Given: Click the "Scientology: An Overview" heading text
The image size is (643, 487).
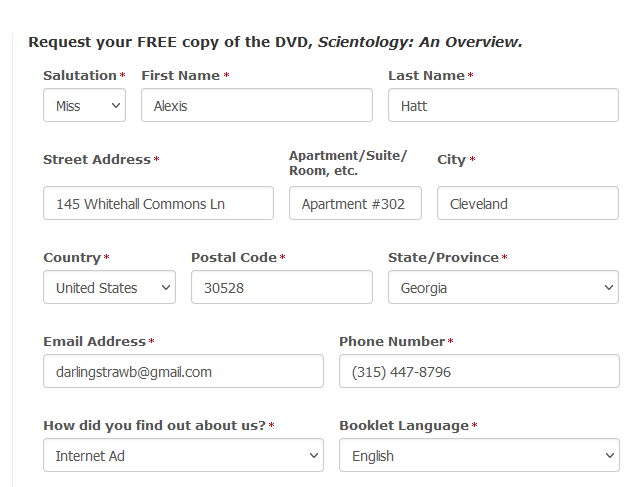Looking at the screenshot, I should point(419,42).
